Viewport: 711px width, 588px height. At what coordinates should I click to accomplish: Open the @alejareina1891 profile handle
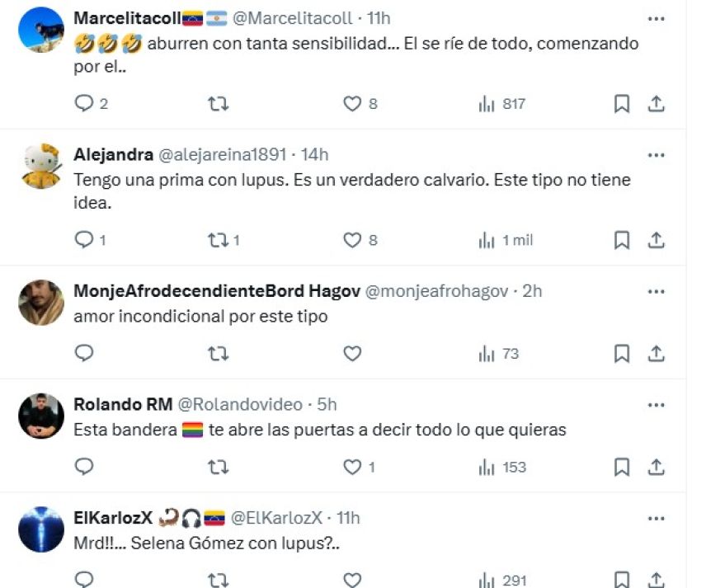(223, 154)
